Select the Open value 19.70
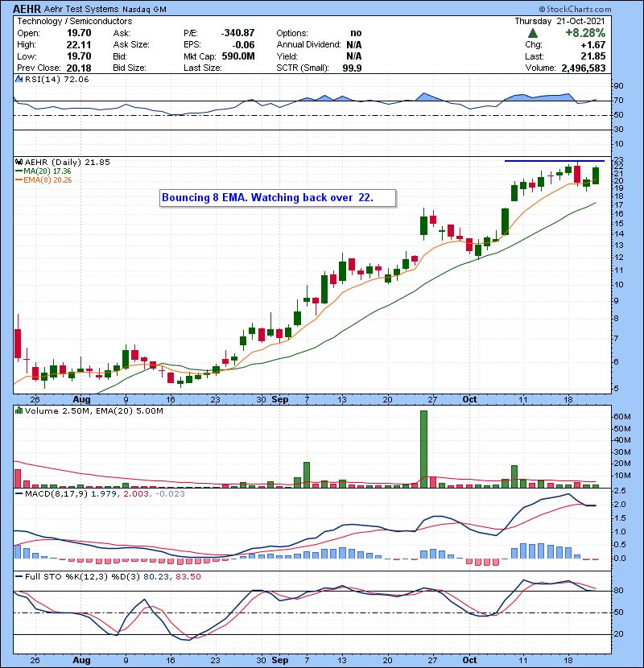 click(79, 33)
